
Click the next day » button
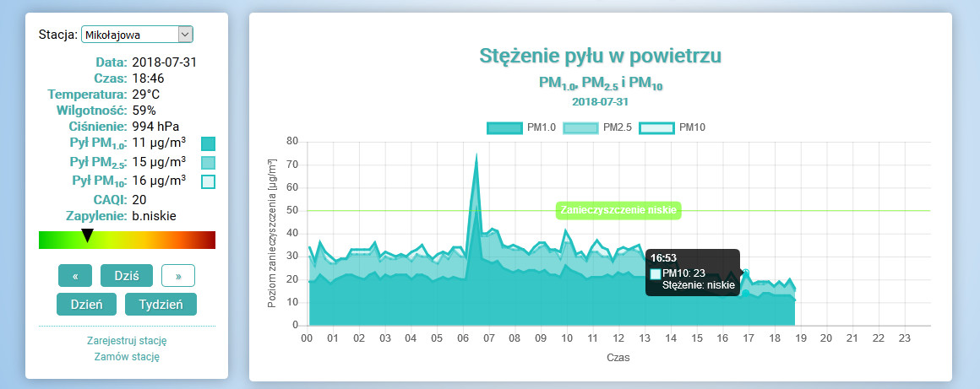(x=178, y=276)
